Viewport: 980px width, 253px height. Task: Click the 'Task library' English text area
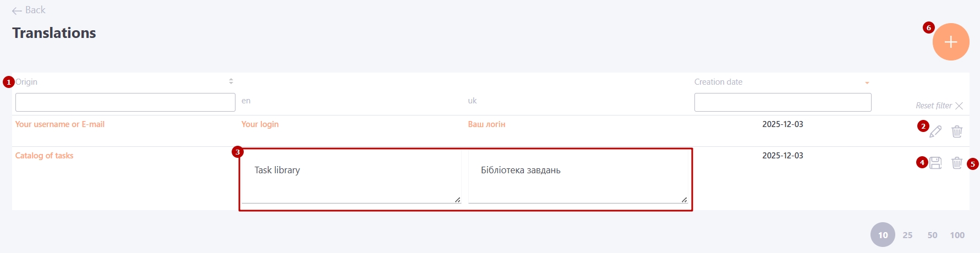pyautogui.click(x=351, y=176)
